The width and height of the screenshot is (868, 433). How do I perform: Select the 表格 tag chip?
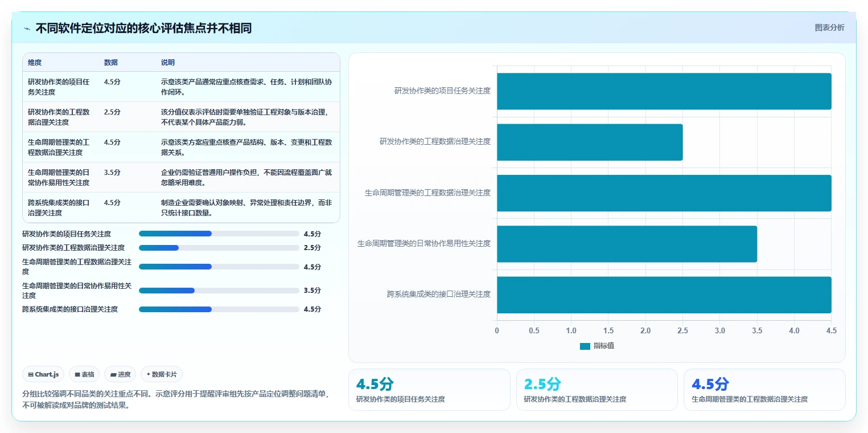84,374
